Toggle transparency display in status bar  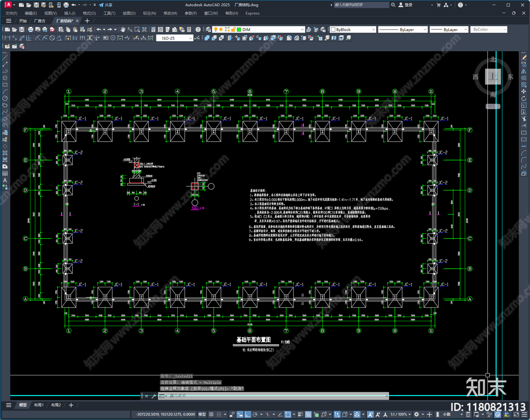pyautogui.click(x=308, y=414)
